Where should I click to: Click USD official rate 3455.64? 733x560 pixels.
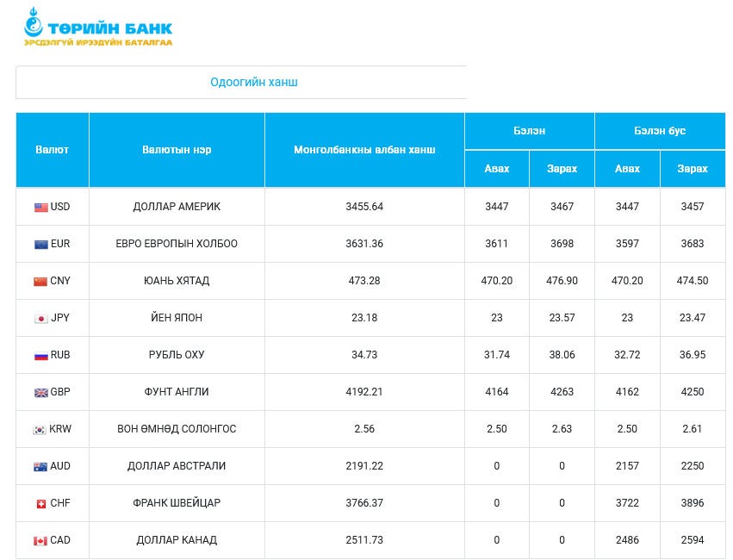coord(364,207)
